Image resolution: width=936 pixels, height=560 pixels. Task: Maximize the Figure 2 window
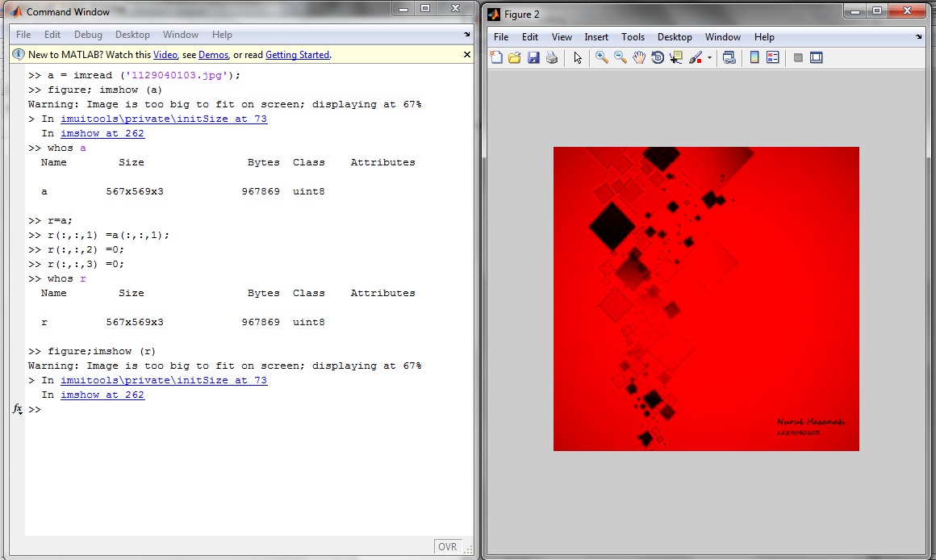[877, 10]
